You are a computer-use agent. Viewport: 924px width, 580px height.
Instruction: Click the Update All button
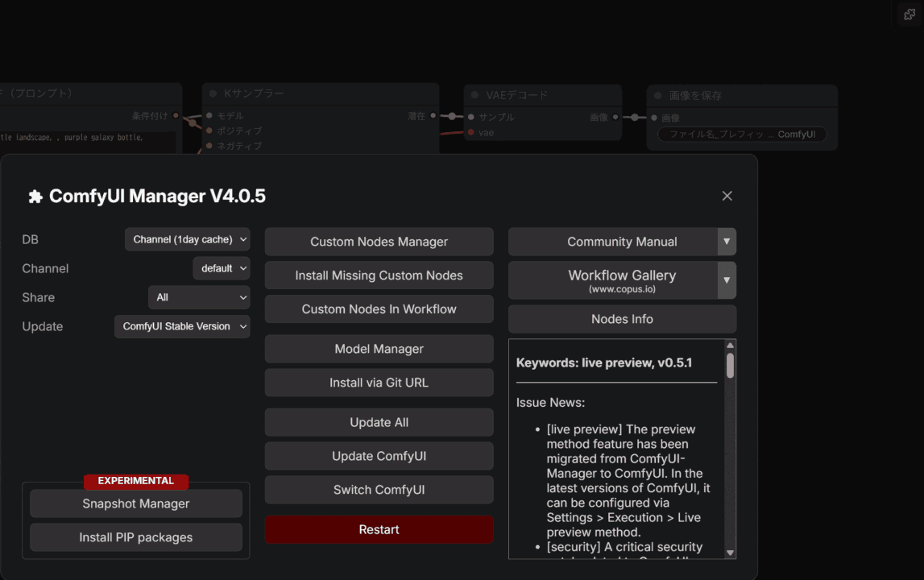click(x=379, y=423)
